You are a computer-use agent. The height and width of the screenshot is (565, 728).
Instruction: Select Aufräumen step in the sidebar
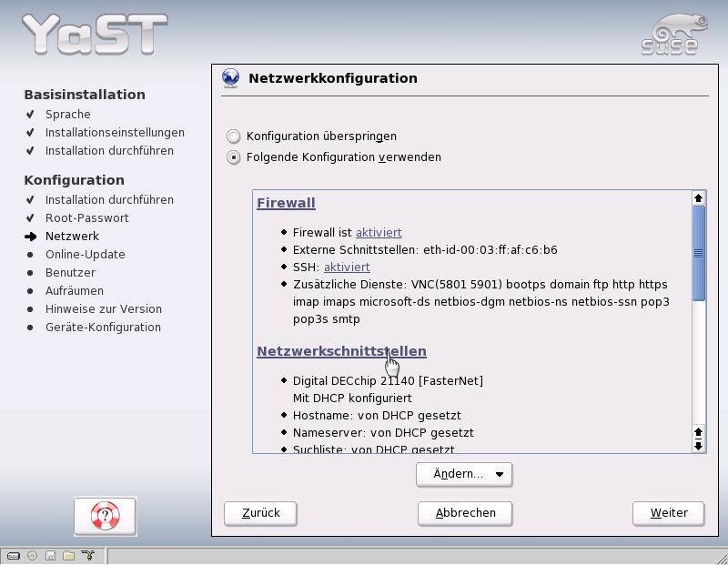(x=75, y=290)
